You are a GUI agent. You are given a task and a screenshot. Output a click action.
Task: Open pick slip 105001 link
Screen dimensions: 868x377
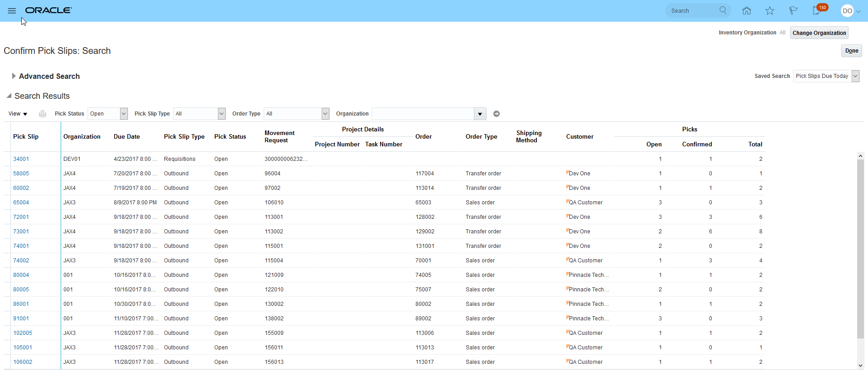[x=23, y=348]
